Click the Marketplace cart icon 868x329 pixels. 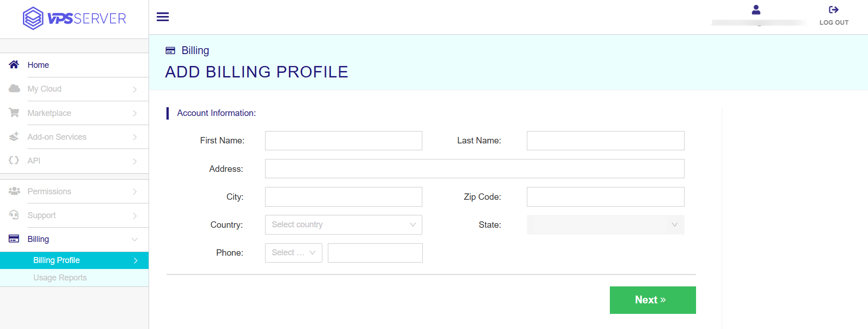pyautogui.click(x=14, y=113)
